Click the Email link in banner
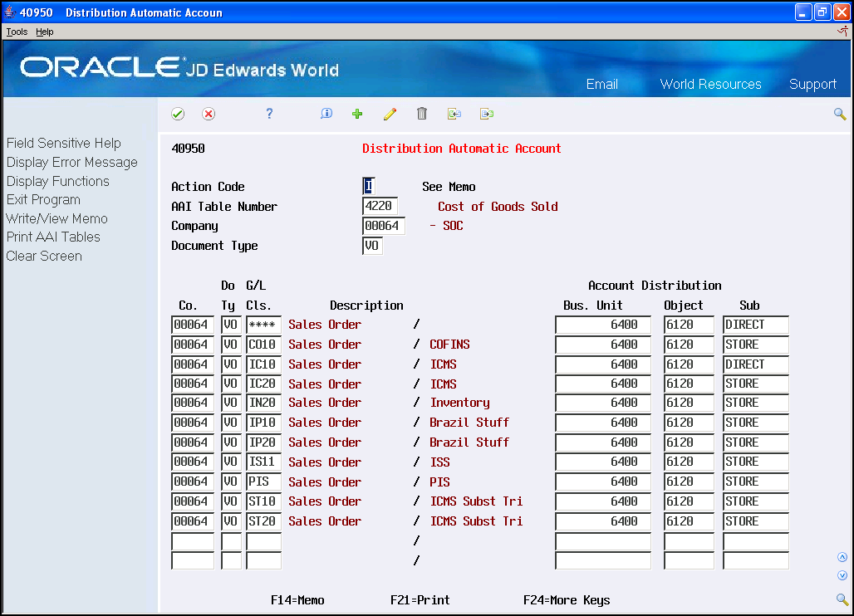Screen dimensions: 854x616 [x=601, y=84]
